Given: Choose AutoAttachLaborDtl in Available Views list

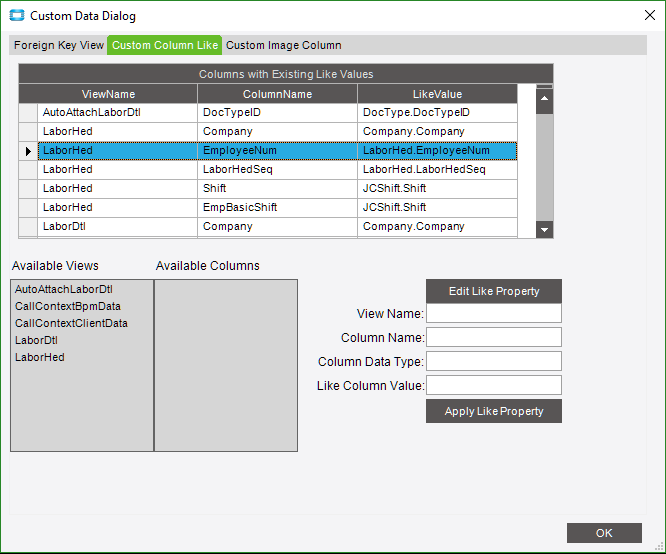Looking at the screenshot, I should click(x=64, y=289).
